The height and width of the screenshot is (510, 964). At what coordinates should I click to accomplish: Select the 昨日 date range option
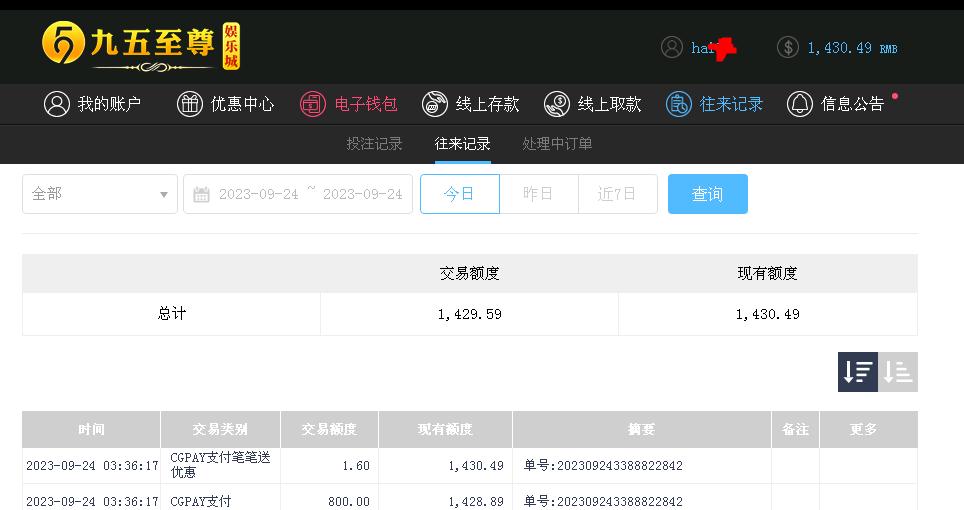pos(539,194)
